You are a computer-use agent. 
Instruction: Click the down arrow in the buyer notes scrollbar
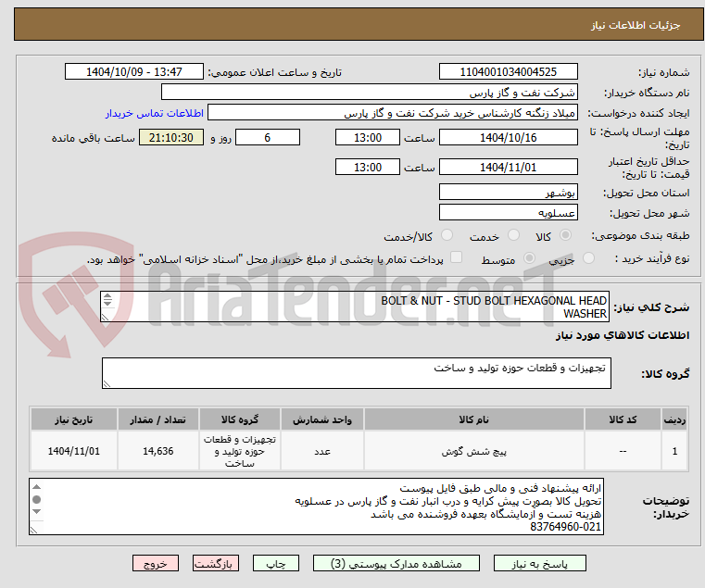pos(37,511)
